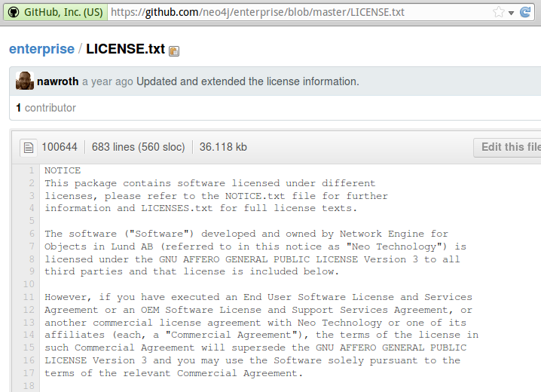Select line number 6 in the gutter
Screen dimensions: 541x392
point(32,234)
